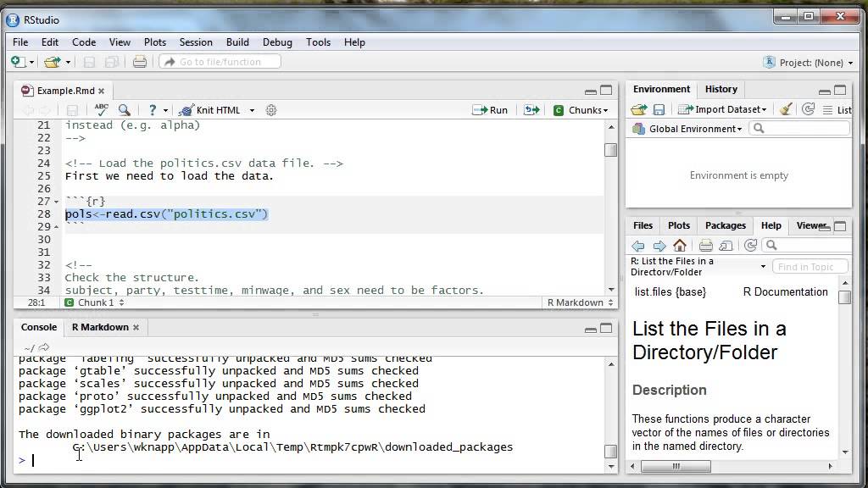The height and width of the screenshot is (488, 868).
Task: Switch to the Files tab
Action: (x=643, y=225)
